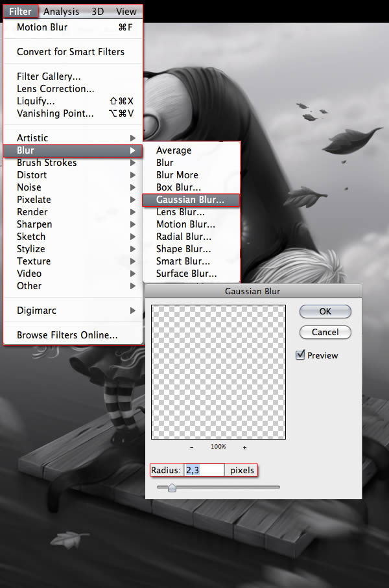This screenshot has width=389, height=588.
Task: Open the Analysis menu
Action: (61, 12)
